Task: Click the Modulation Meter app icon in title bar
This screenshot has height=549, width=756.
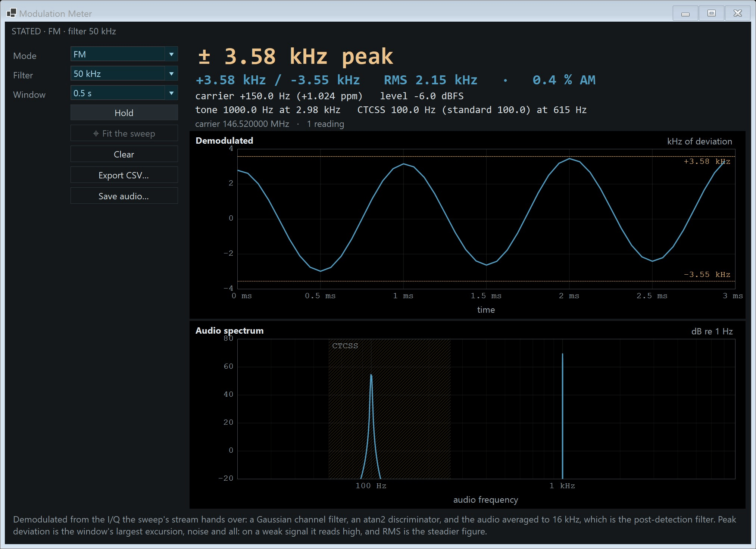Action: pos(11,13)
